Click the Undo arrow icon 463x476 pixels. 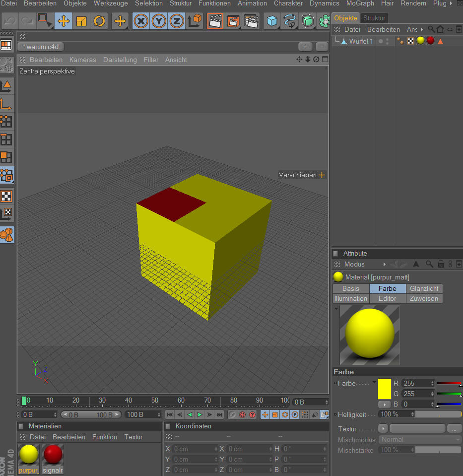[x=10, y=21]
